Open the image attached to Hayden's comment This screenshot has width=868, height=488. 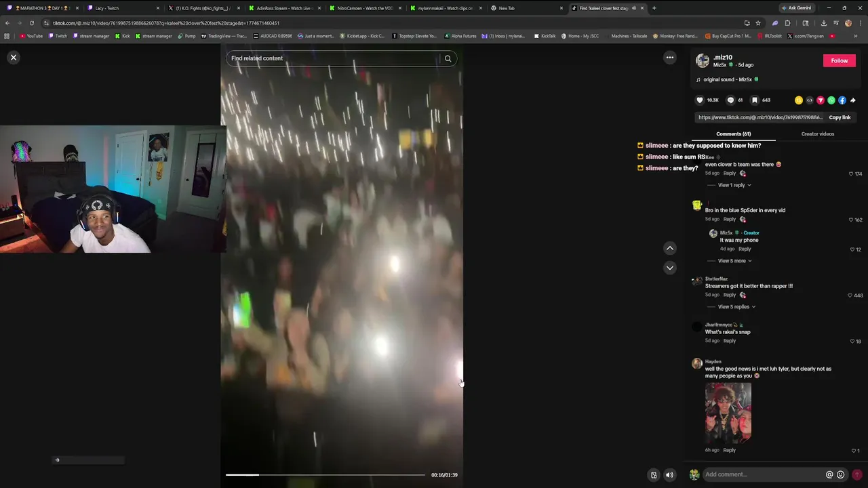[728, 413]
